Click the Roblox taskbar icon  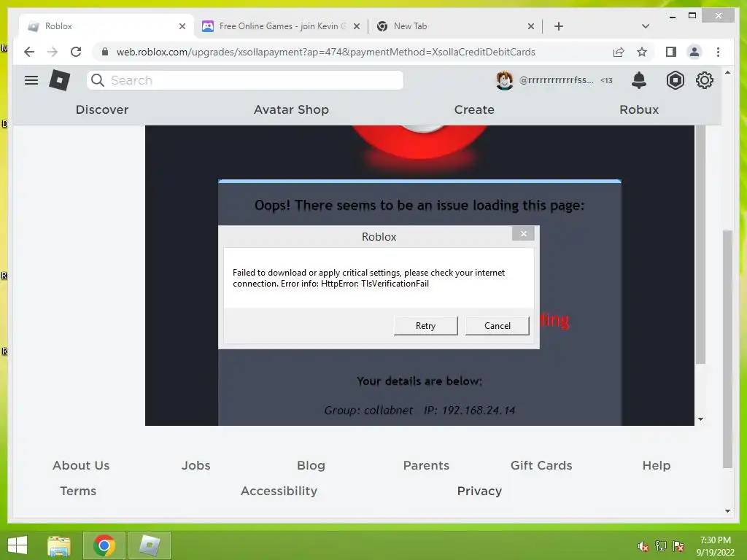(x=150, y=545)
